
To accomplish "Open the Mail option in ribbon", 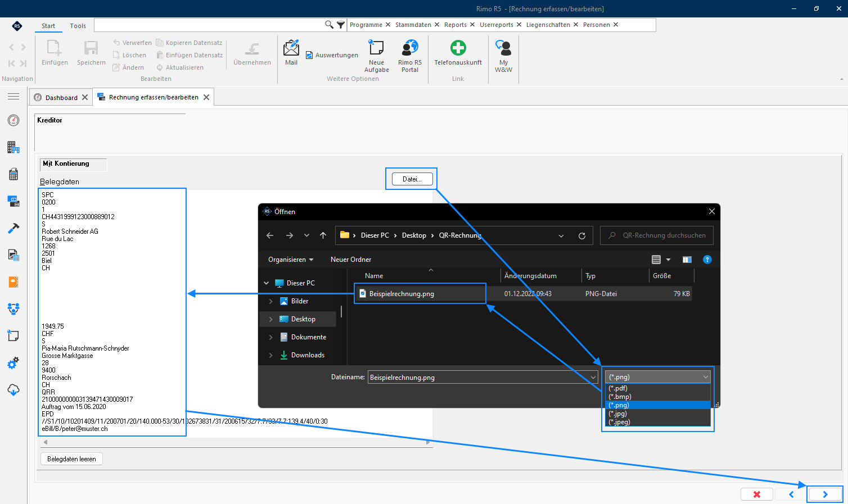I will click(291, 53).
